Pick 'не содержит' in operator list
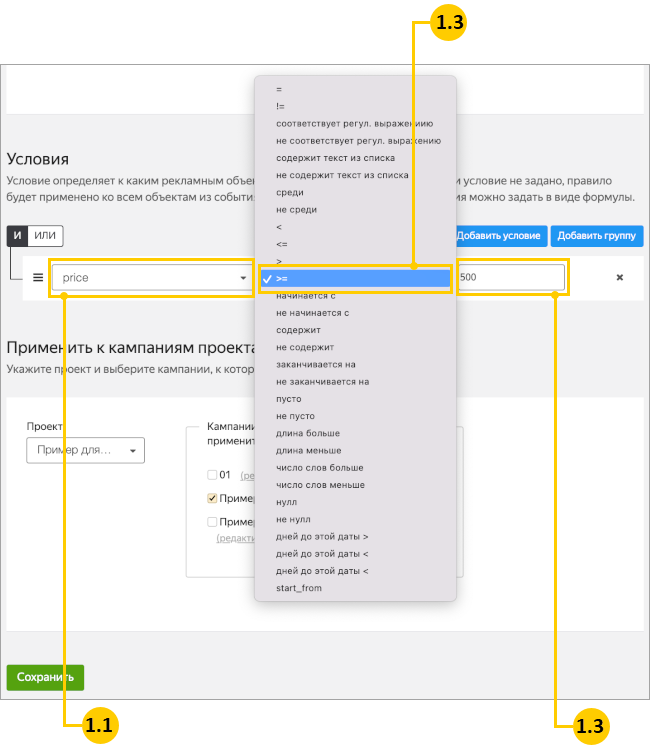The image size is (650, 751). (305, 347)
